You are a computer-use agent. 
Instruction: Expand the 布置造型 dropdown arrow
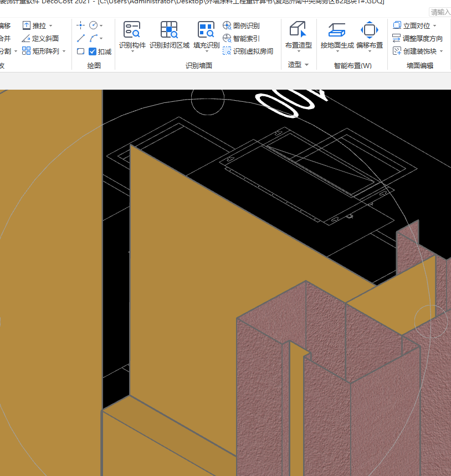point(299,51)
